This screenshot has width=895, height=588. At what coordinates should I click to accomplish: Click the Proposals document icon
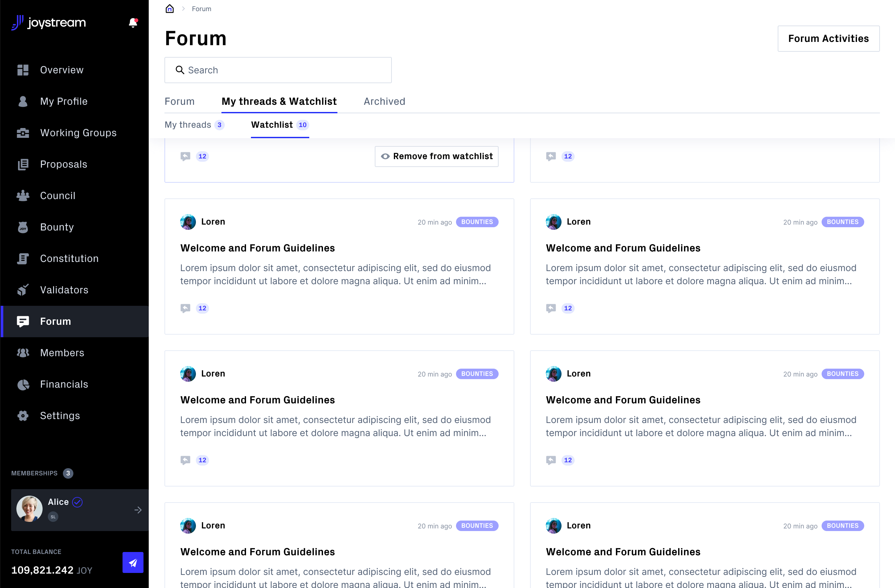(23, 164)
